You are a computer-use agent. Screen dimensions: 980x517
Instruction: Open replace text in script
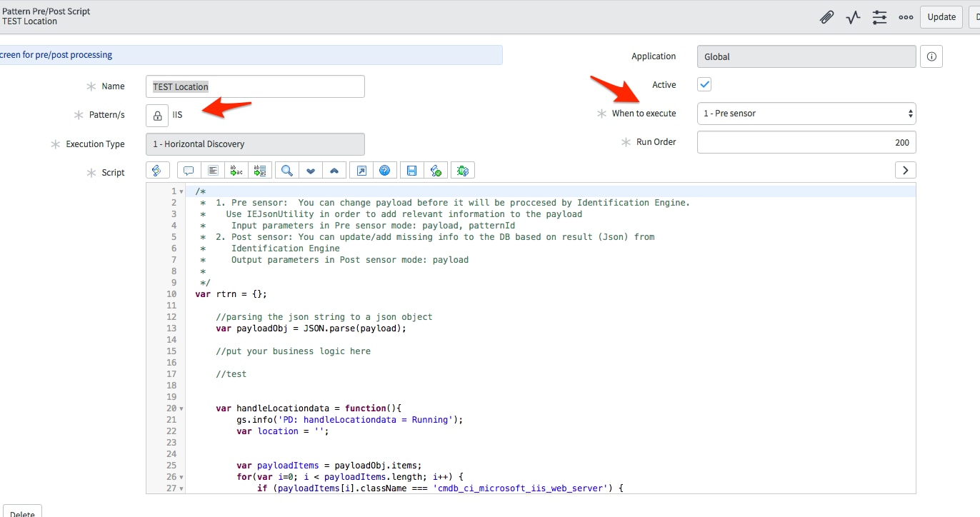point(236,170)
